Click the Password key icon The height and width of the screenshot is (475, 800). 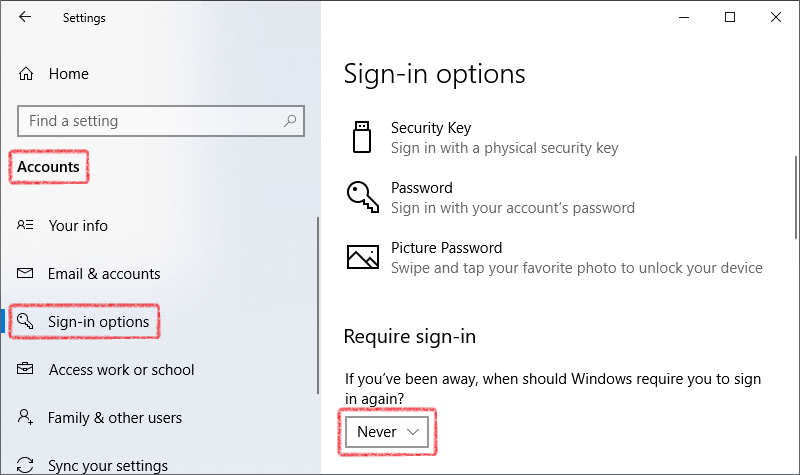click(363, 196)
